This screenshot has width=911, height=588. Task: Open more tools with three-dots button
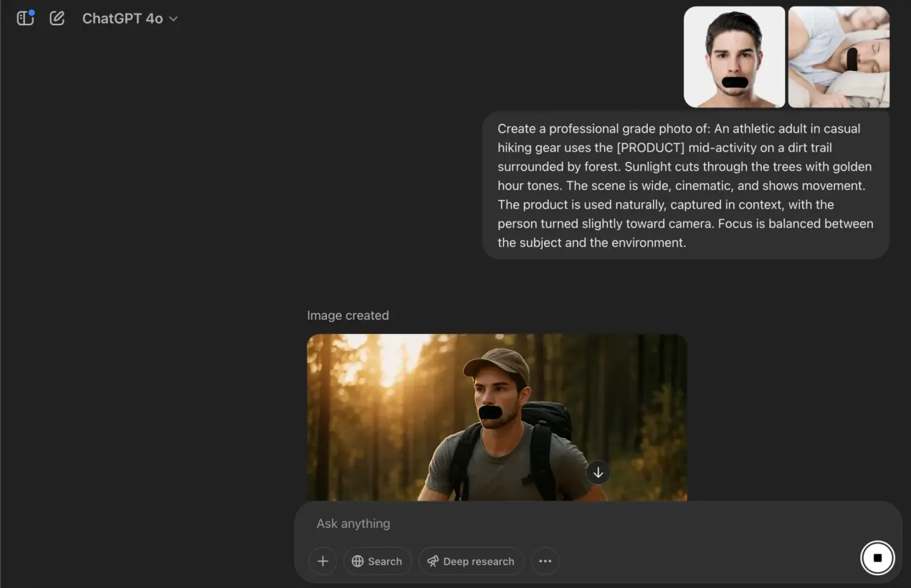coord(545,561)
